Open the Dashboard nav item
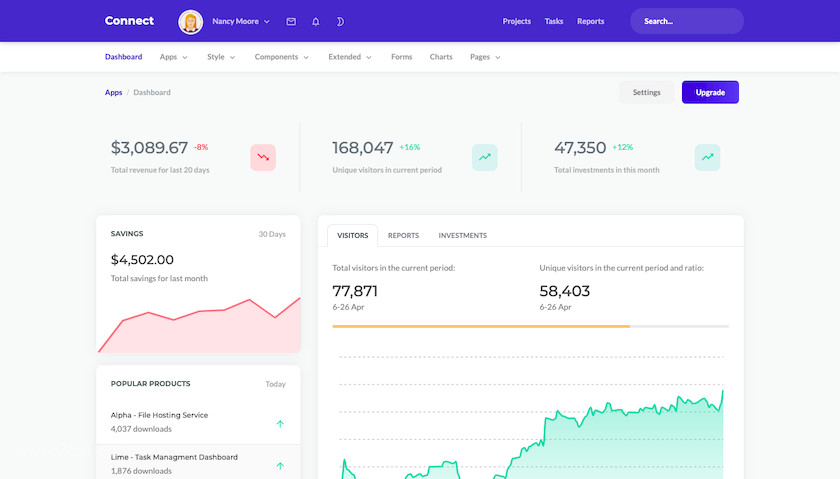The width and height of the screenshot is (840, 479). 124,57
